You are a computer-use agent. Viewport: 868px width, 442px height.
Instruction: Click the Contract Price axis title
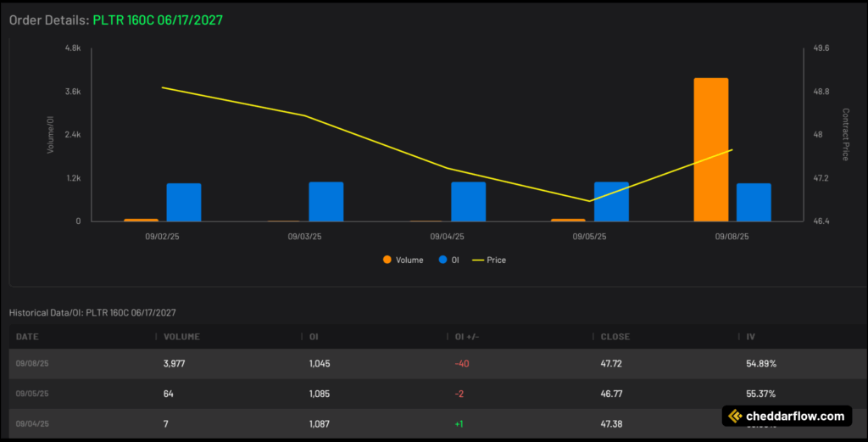[x=845, y=135]
